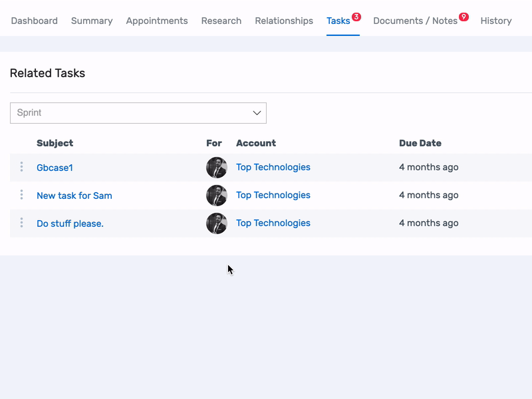Image resolution: width=532 pixels, height=399 pixels.
Task: Open the Do stuff please. task
Action: pos(70,223)
